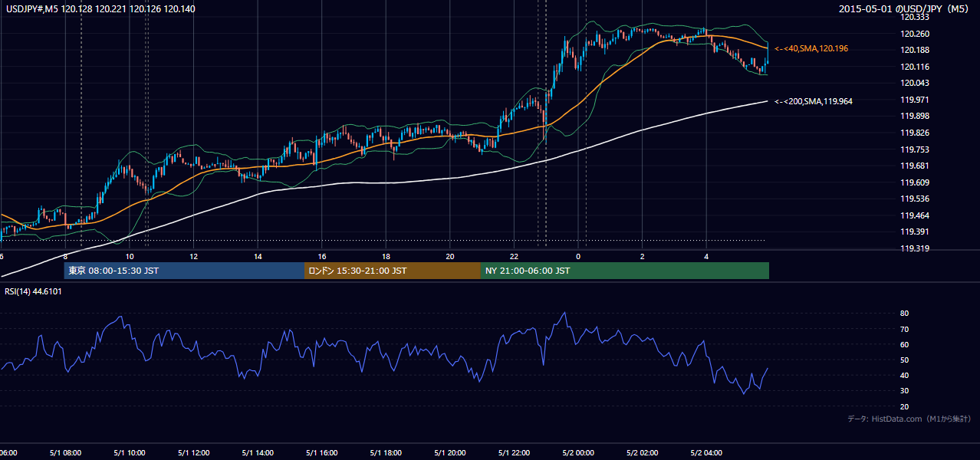Click the bottom time label 5/1 18:00

pyautogui.click(x=386, y=453)
